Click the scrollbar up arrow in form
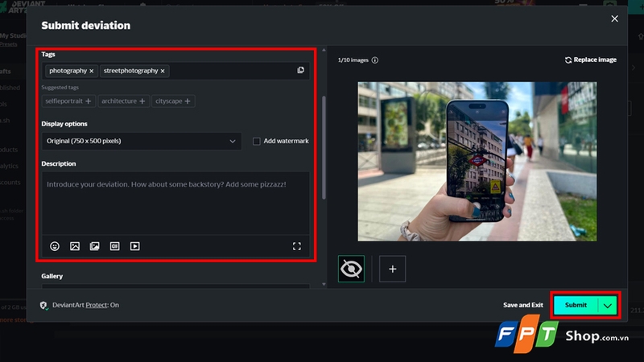644x362 pixels. click(x=324, y=50)
